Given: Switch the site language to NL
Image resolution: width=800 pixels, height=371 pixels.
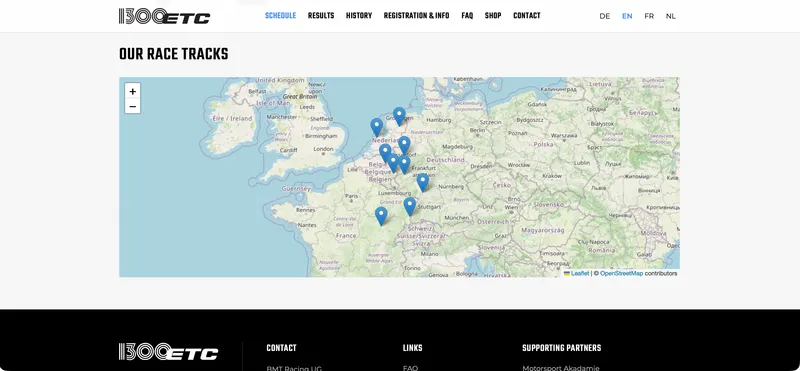Looking at the screenshot, I should point(670,16).
